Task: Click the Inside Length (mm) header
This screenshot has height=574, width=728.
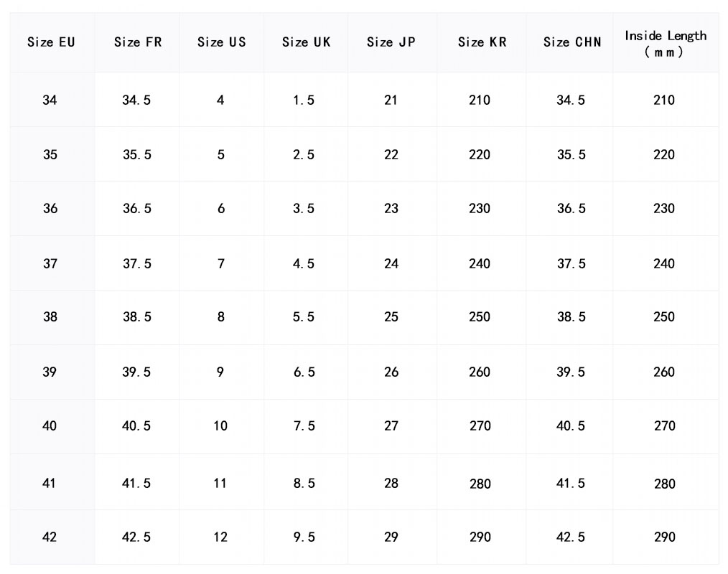Action: [665, 43]
